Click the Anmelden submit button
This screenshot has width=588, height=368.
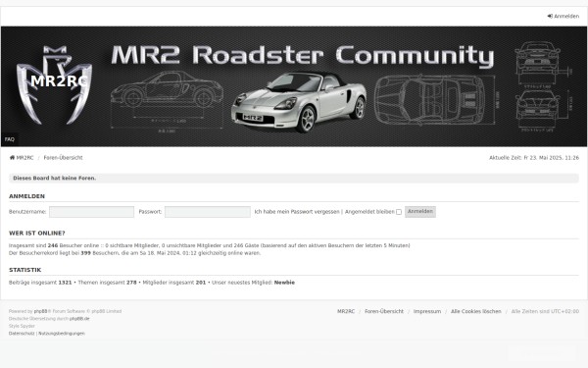(420, 211)
